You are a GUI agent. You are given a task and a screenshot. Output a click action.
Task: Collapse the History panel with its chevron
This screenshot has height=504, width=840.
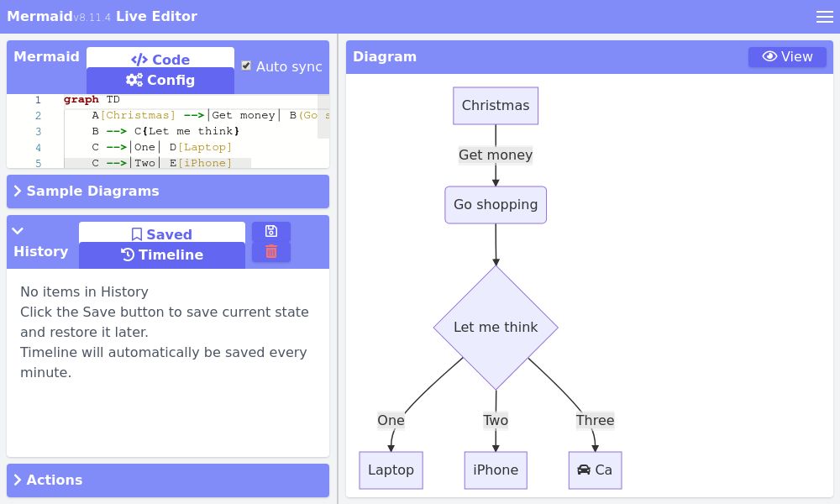tap(18, 230)
